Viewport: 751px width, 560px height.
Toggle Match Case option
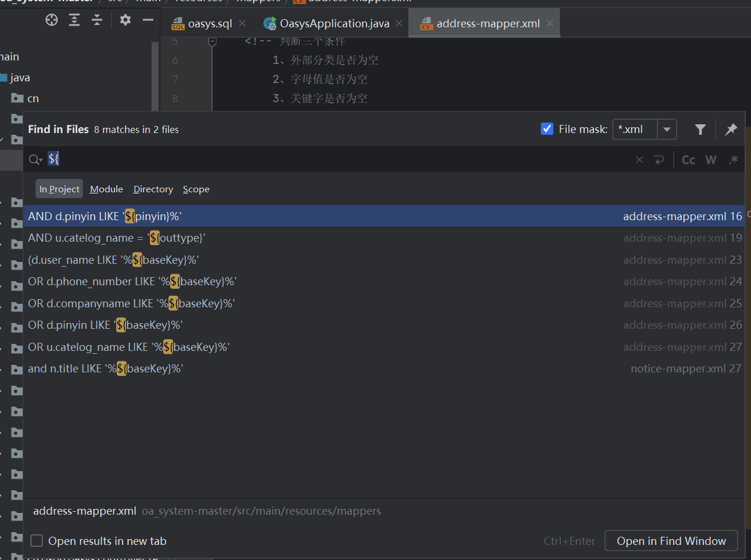(x=688, y=160)
